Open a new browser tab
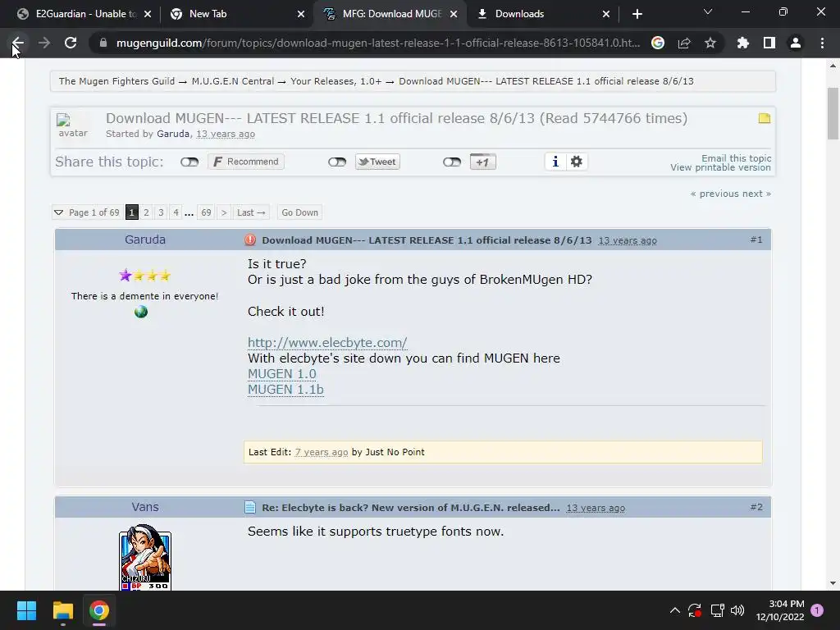The height and width of the screenshot is (630, 840). pyautogui.click(x=637, y=14)
